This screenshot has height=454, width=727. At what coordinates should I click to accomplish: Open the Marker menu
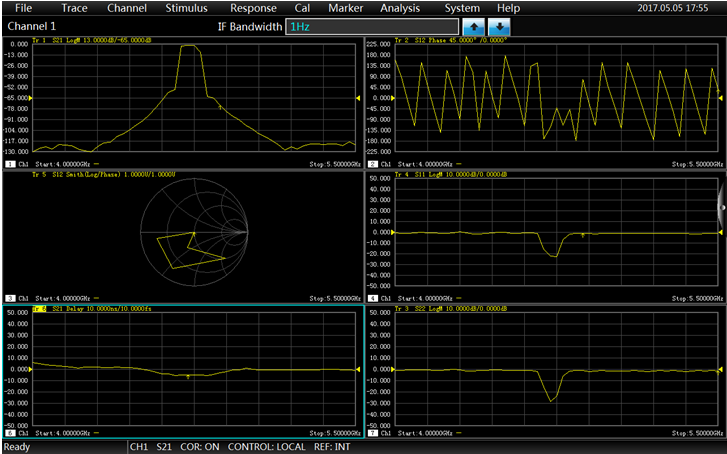[344, 8]
